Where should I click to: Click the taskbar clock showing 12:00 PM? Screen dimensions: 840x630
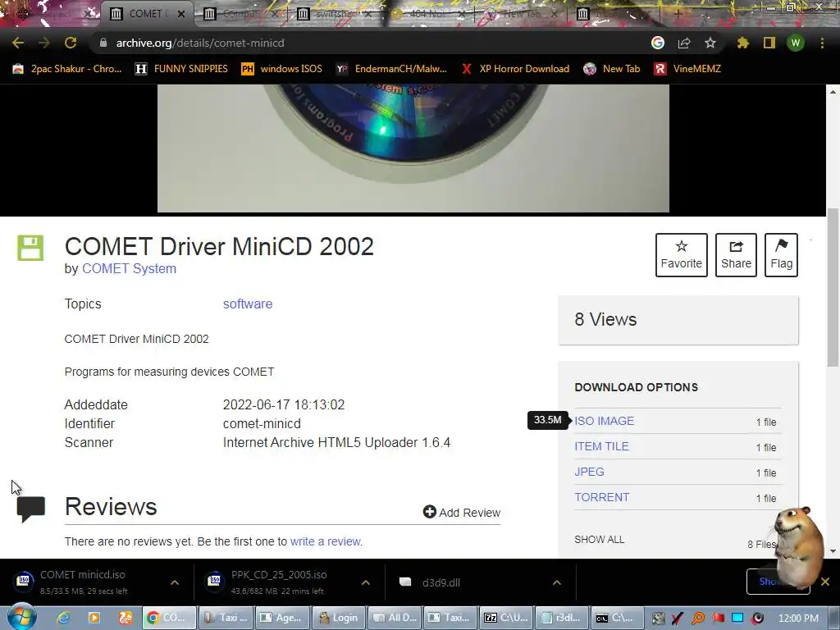(798, 618)
